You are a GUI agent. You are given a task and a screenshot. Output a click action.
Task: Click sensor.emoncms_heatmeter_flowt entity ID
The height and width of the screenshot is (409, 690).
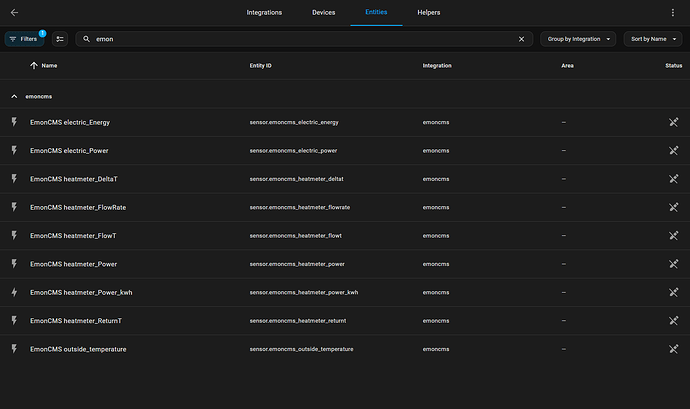[x=295, y=236]
